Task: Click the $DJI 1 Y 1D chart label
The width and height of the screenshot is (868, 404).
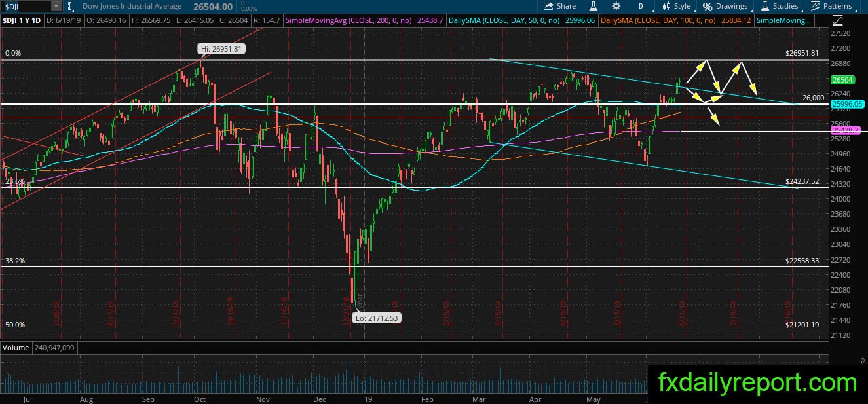Action: (21, 21)
